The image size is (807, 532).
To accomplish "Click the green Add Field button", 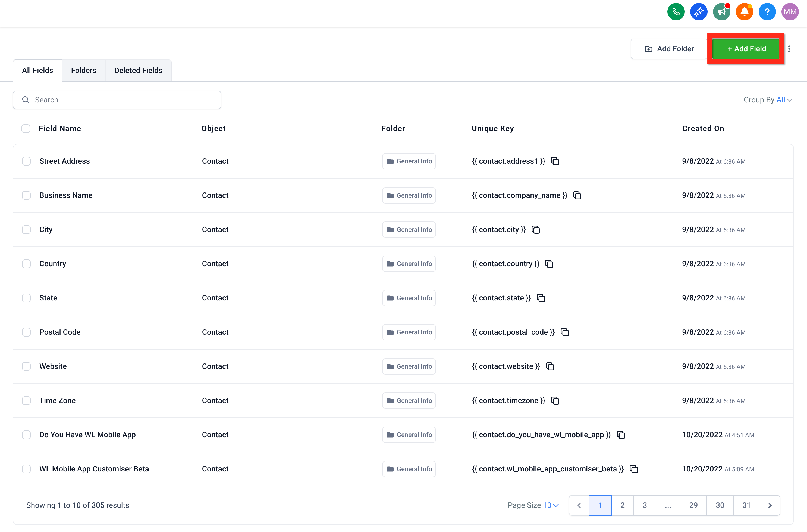I will tap(746, 49).
